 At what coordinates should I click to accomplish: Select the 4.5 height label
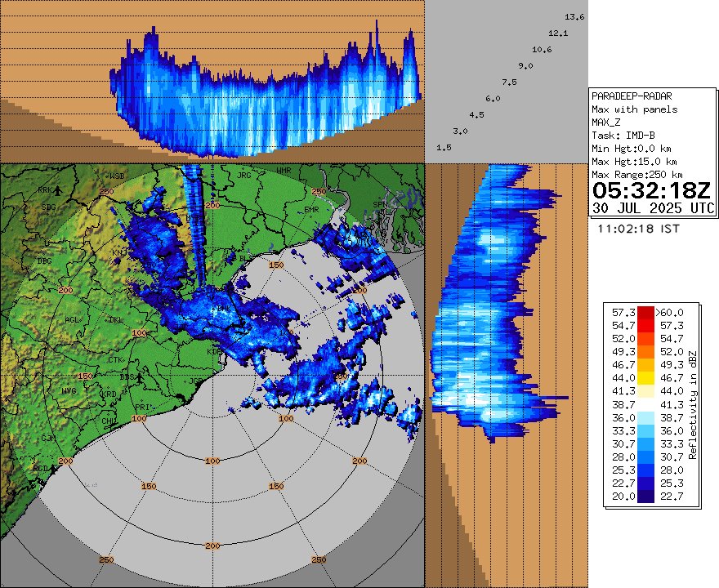click(x=476, y=115)
